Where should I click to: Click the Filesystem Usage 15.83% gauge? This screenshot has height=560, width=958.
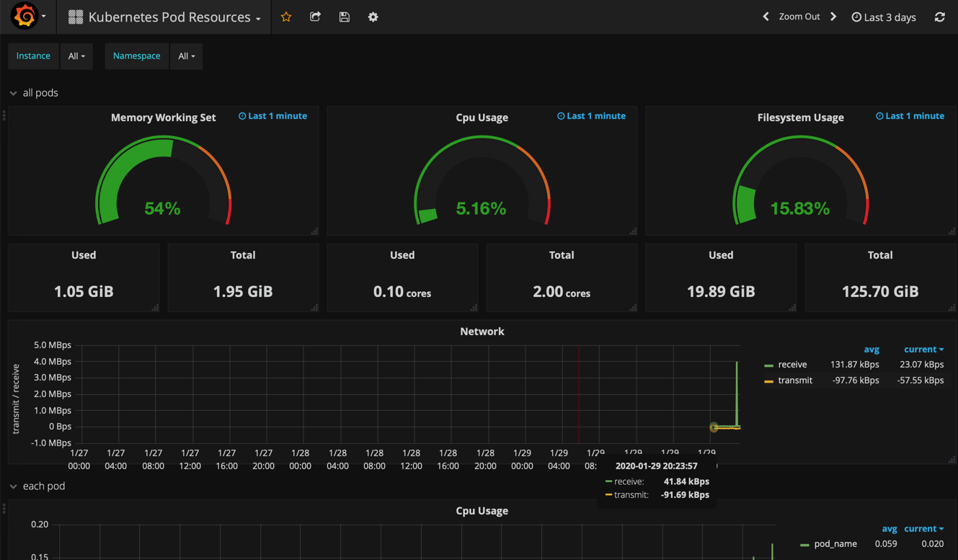(800, 181)
